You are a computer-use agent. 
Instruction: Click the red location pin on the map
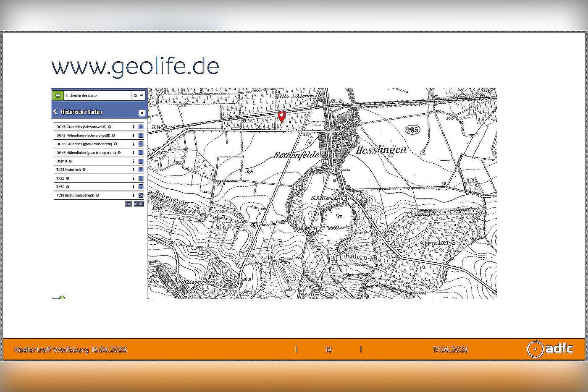tap(282, 117)
